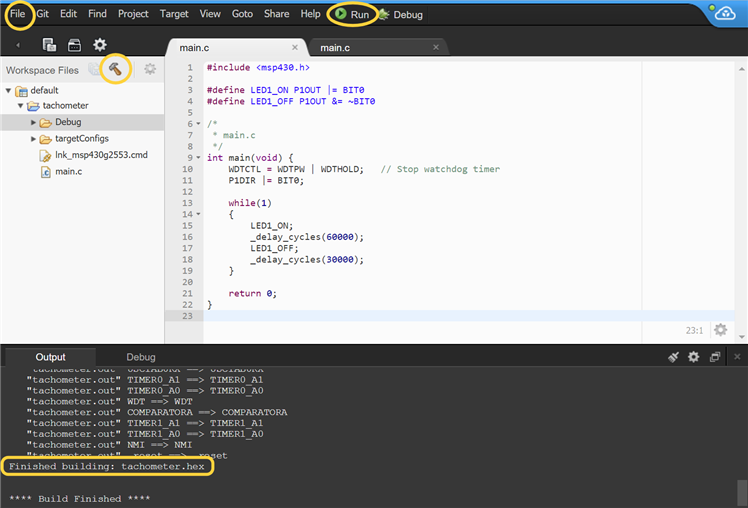Image resolution: width=748 pixels, height=508 pixels.
Task: Click the top toolbar settings gear
Action: (x=100, y=45)
